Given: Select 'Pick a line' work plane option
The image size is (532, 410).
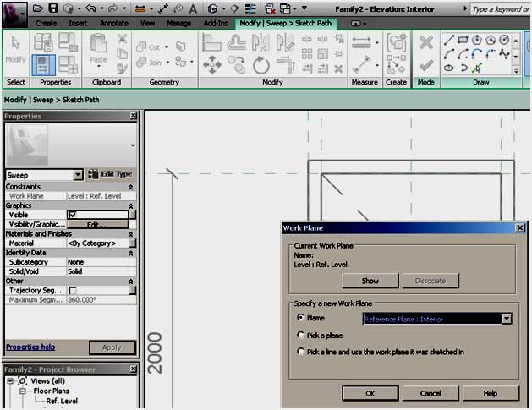Looking at the screenshot, I should [x=301, y=352].
